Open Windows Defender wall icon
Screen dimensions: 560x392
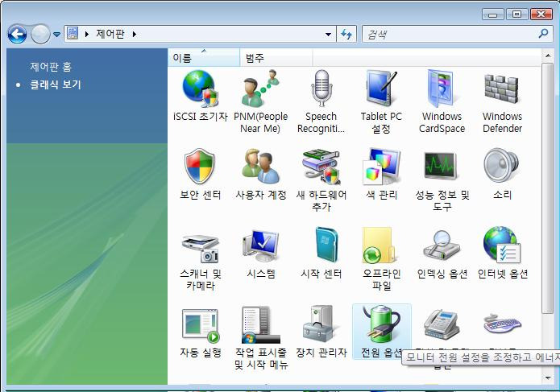502,89
